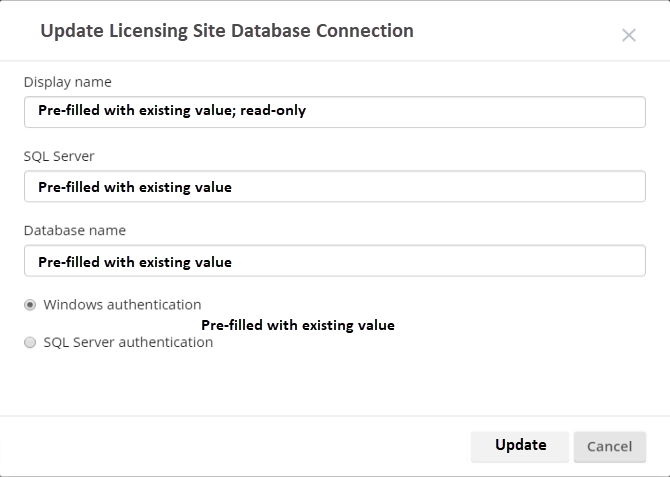Click 'Pre-filled with existing value; read-only' text
The image size is (670, 477).
pos(172,111)
